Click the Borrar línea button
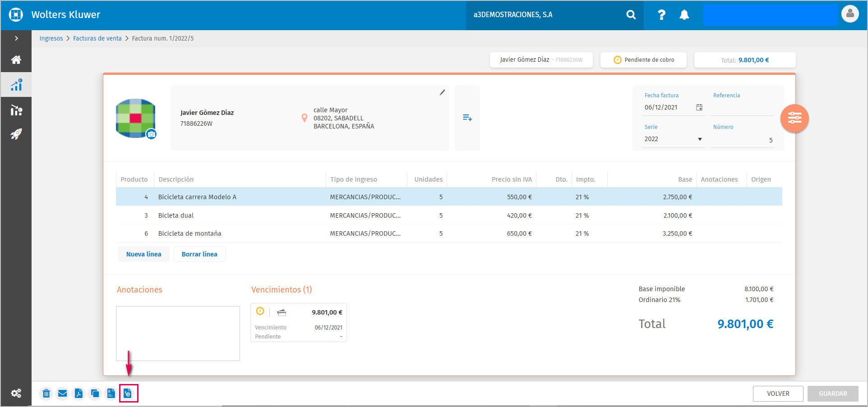Image resolution: width=868 pixels, height=407 pixels. (x=199, y=254)
